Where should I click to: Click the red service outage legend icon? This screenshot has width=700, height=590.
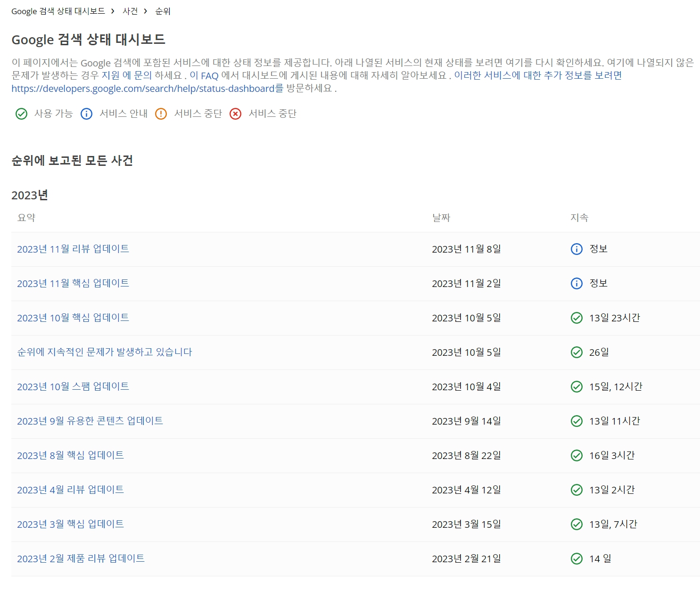click(x=236, y=114)
